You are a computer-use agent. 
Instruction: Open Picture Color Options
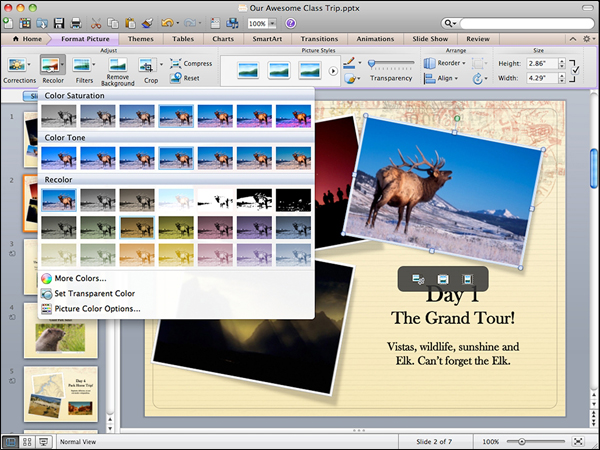[97, 309]
